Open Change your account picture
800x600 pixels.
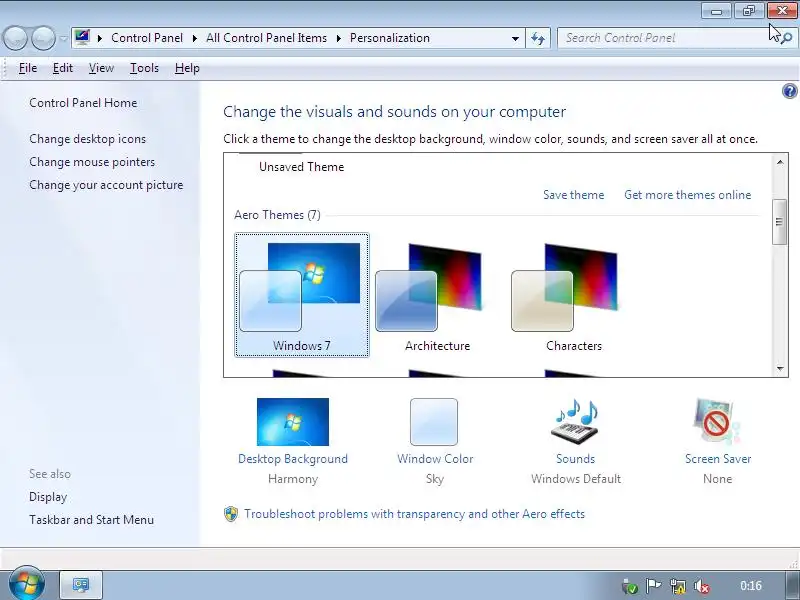tap(106, 185)
